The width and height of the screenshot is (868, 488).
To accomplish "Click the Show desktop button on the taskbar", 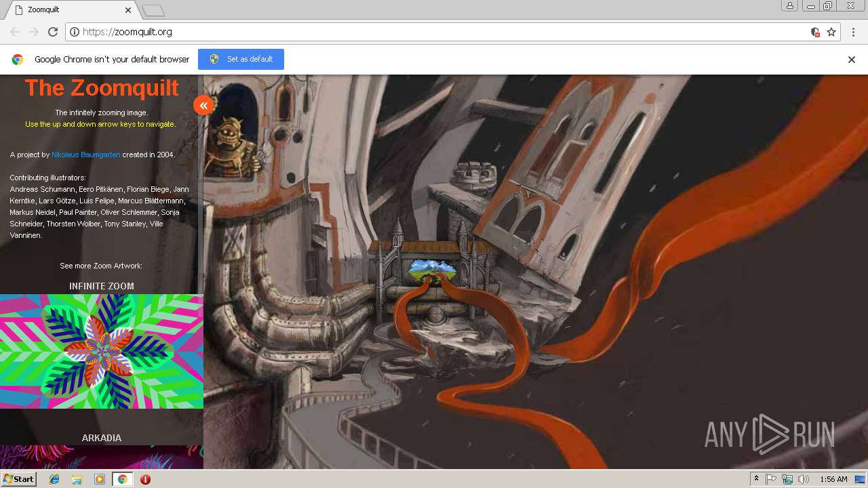I will pyautogui.click(x=861, y=479).
